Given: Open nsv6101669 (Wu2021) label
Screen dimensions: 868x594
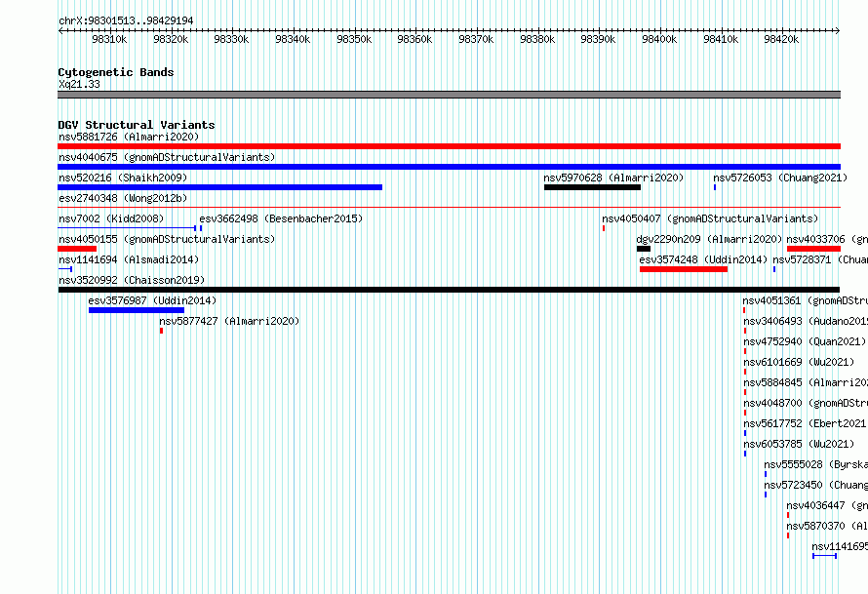Looking at the screenshot, I should click(x=799, y=362).
